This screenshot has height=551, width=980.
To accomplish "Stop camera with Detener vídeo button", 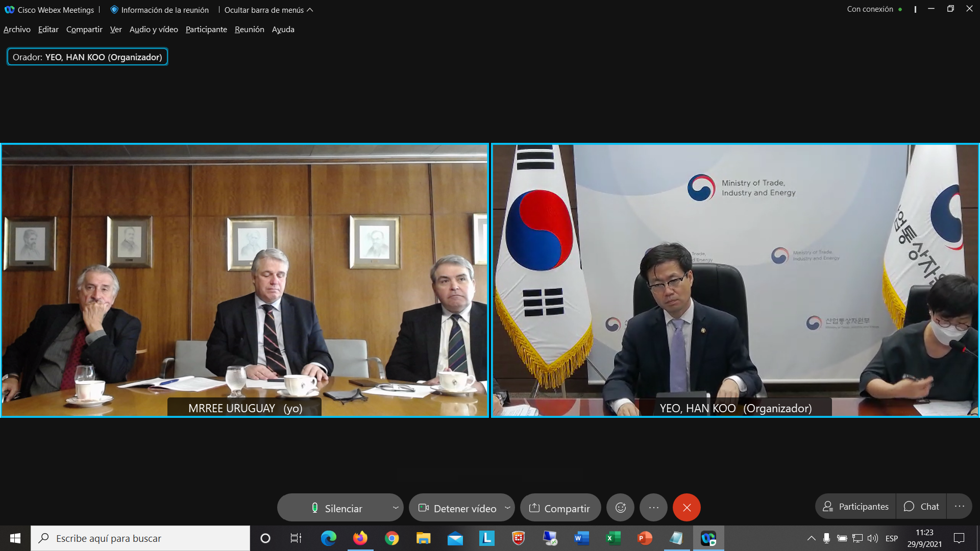I will (457, 508).
